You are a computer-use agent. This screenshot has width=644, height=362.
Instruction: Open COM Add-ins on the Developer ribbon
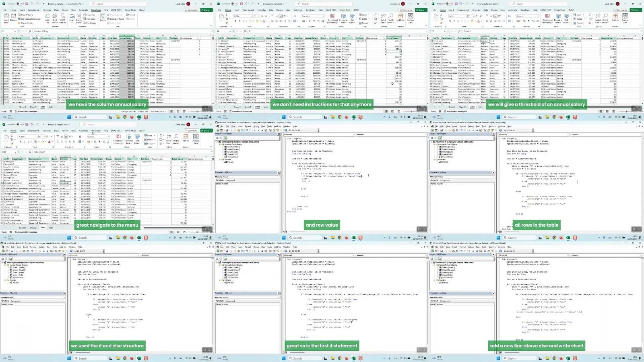62,18
